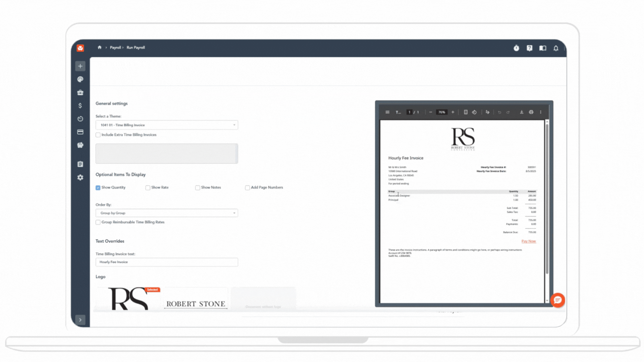Check Include Extra Time Billing Invoices
Viewport: 644px width, 362px height.
click(98, 135)
